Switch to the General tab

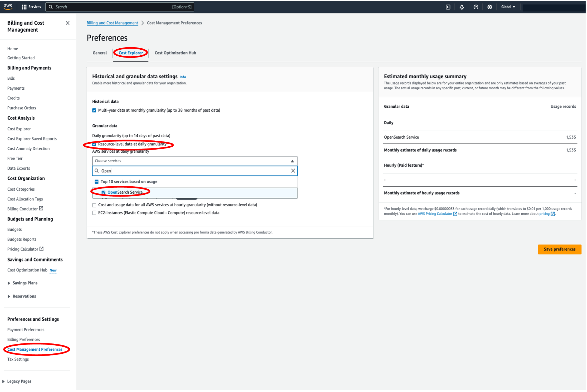click(x=99, y=53)
